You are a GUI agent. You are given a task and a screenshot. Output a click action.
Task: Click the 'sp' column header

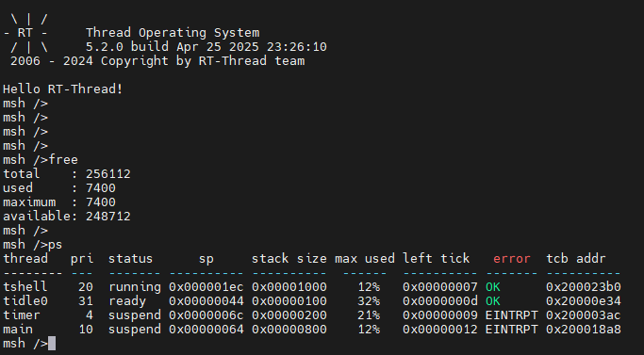pyautogui.click(x=206, y=259)
